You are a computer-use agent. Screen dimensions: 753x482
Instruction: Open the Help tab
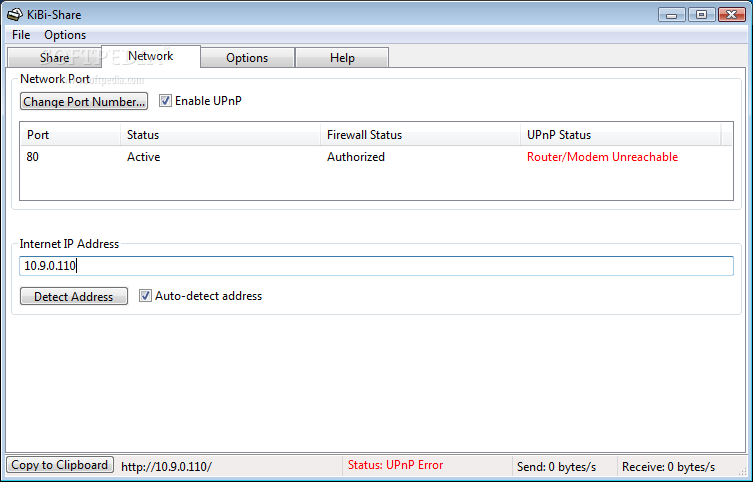(x=342, y=58)
